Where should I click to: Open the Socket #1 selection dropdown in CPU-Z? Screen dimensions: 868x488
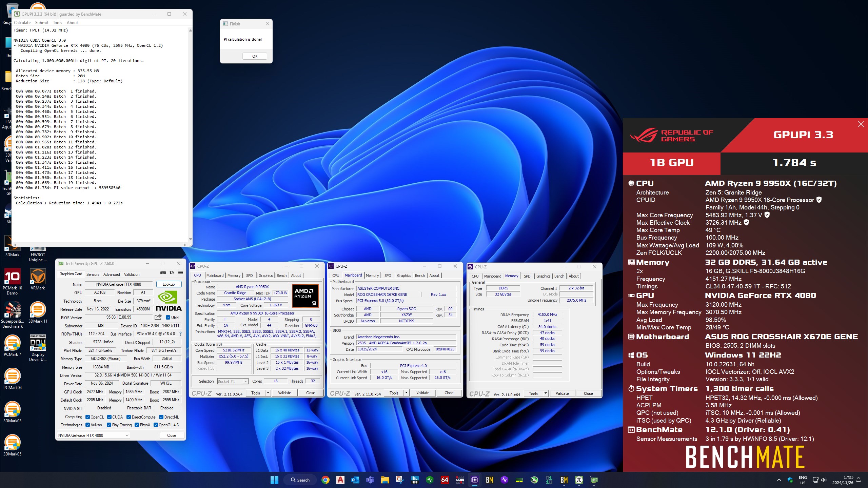pyautogui.click(x=233, y=382)
